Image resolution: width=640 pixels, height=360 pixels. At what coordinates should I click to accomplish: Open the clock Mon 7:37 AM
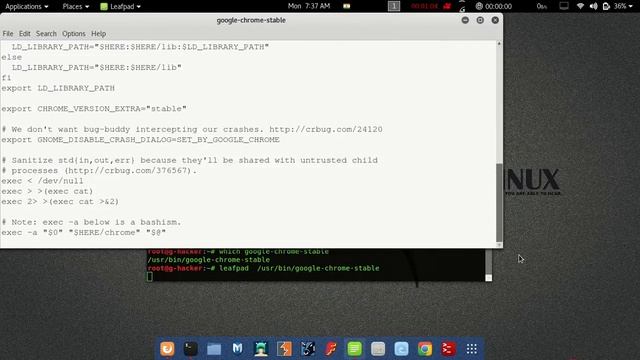pyautogui.click(x=309, y=6)
